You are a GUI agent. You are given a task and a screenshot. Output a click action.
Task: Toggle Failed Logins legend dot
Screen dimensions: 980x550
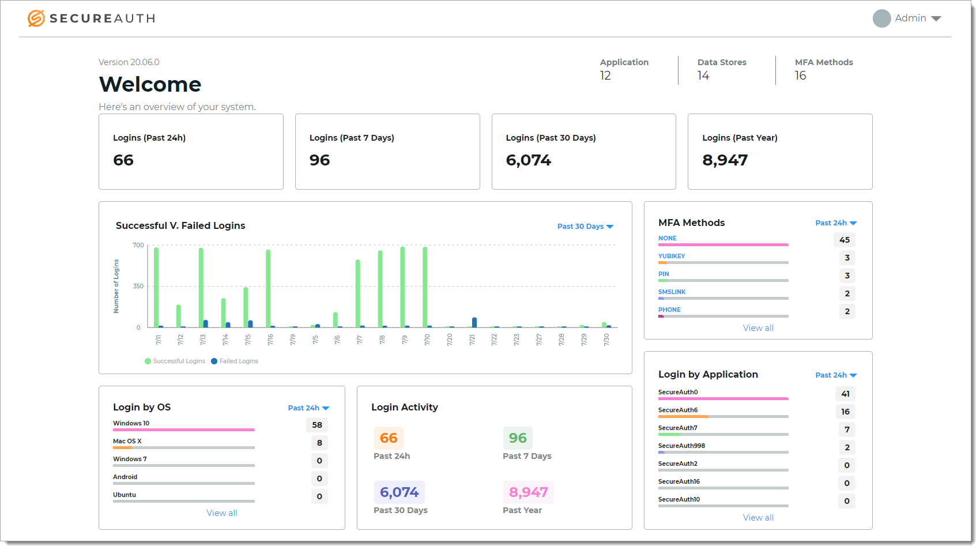coord(214,361)
